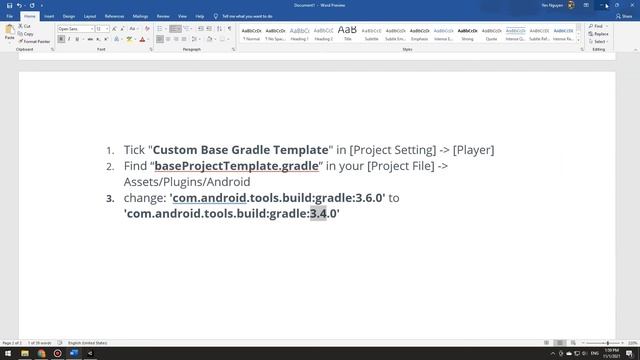
Task: Activate Format Painter
Action: 34,41
